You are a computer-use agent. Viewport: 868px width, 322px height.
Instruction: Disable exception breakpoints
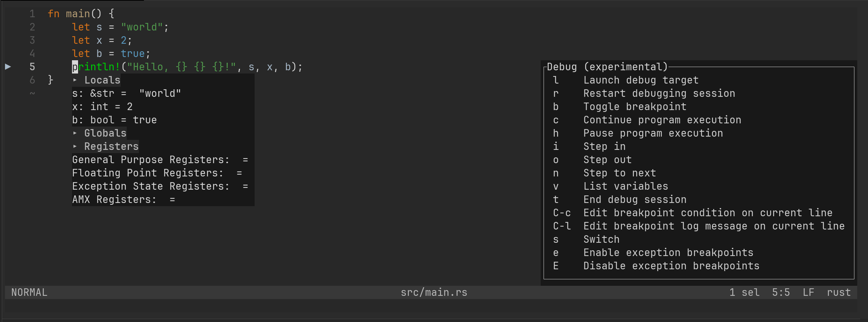pyautogui.click(x=671, y=266)
